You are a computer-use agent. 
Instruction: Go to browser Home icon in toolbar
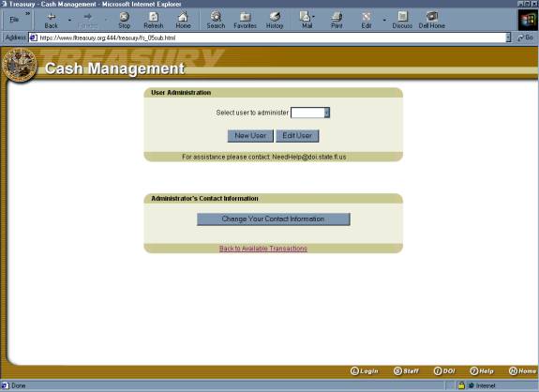tap(183, 21)
